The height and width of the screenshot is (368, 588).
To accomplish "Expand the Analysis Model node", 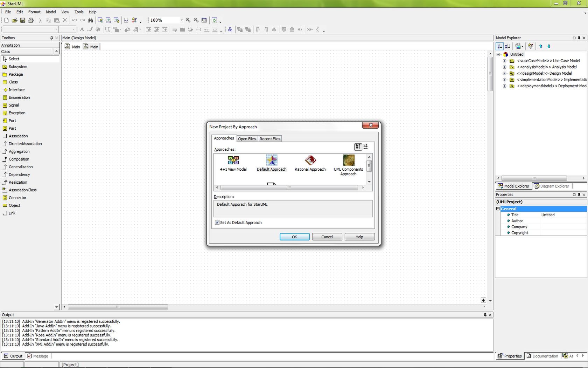I will click(x=504, y=67).
